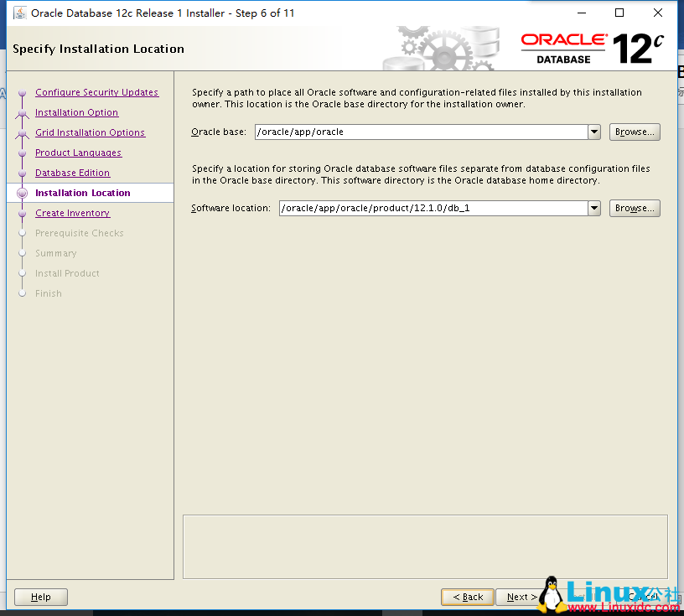Viewport: 684px width, 616px height.
Task: Open the Software location path dropdown
Action: pyautogui.click(x=593, y=208)
